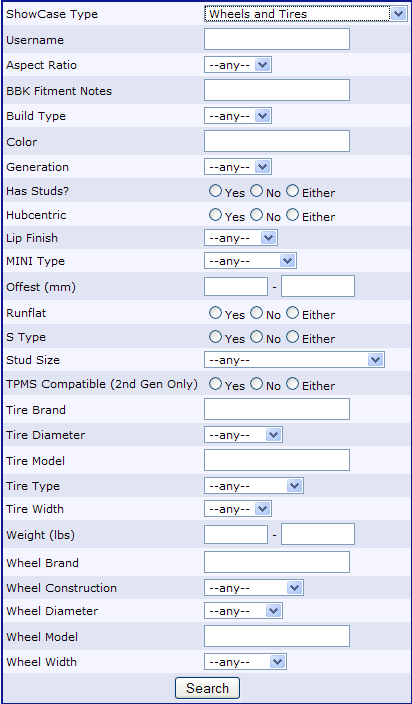Image resolution: width=412 pixels, height=704 pixels.
Task: Open the Stud Size dropdown
Action: 294,360
